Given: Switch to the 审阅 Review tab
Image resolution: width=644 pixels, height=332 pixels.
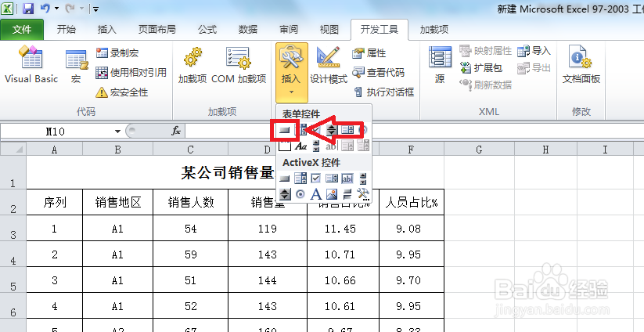Looking at the screenshot, I should click(288, 30).
